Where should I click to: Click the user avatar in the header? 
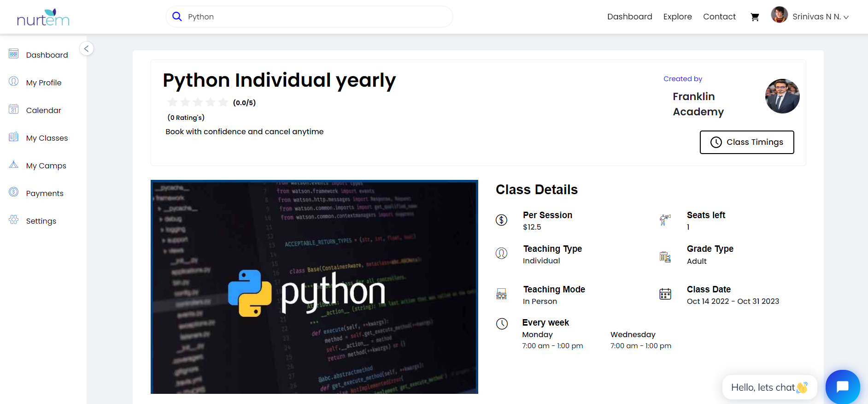[779, 15]
